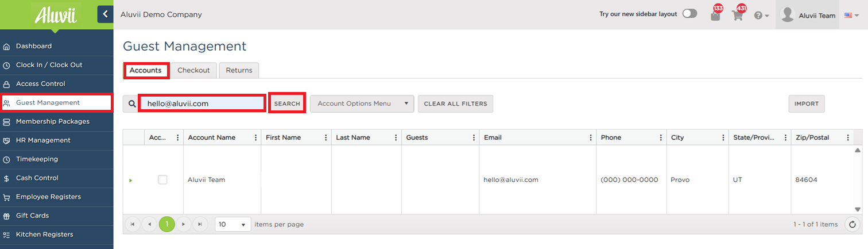The width and height of the screenshot is (868, 249).
Task: Open the Dashboard sidebar item
Action: (x=56, y=46)
